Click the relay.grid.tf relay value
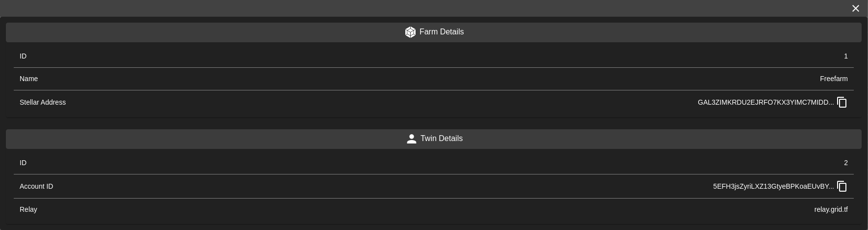Screen dimensions: 868x230 click(831, 209)
